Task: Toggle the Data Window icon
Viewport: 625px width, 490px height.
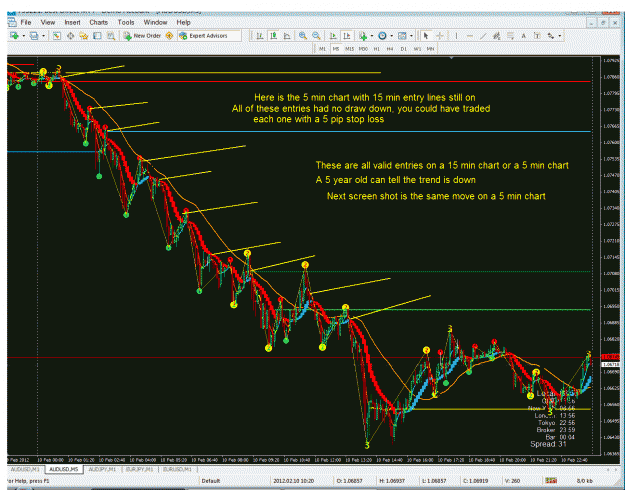Action: (x=71, y=36)
